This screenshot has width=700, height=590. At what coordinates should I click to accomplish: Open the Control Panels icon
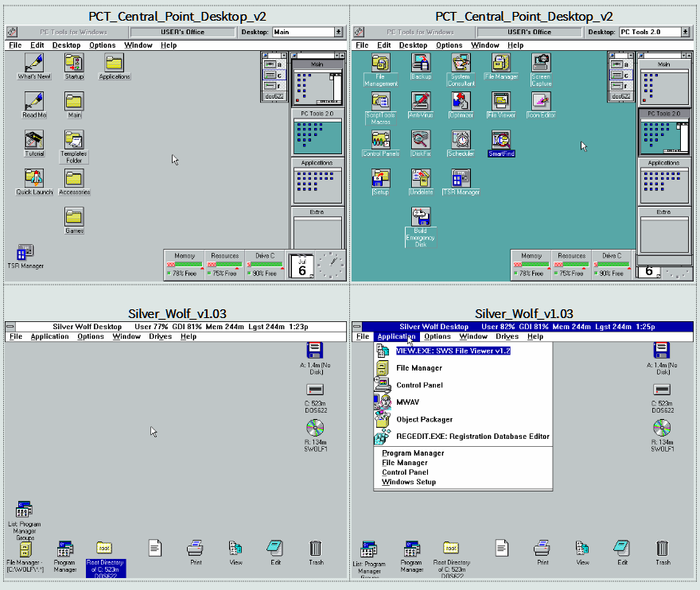[380, 143]
